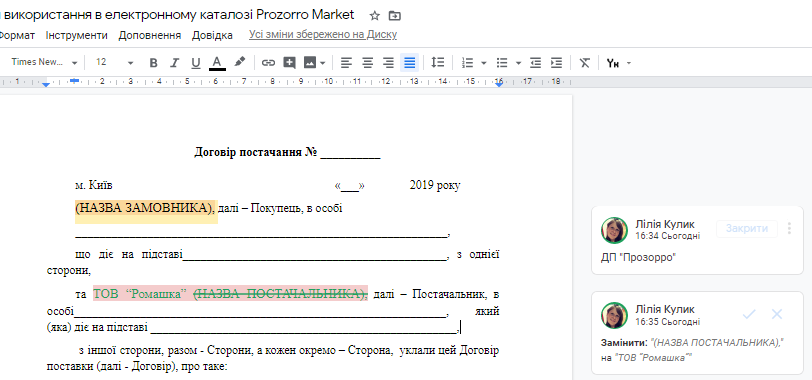Image resolution: width=812 pixels, height=380 pixels.
Task: Toggle underline formatting
Action: (195, 63)
